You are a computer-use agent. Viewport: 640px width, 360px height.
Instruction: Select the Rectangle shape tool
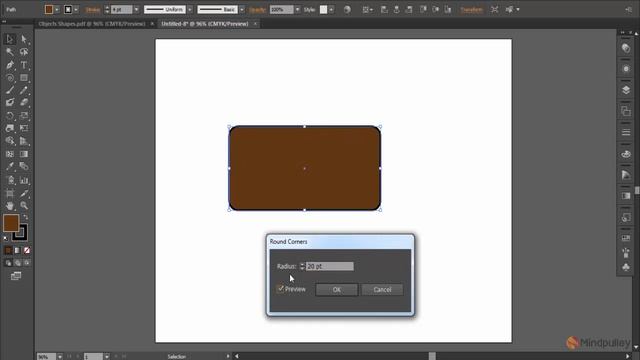coord(24,78)
